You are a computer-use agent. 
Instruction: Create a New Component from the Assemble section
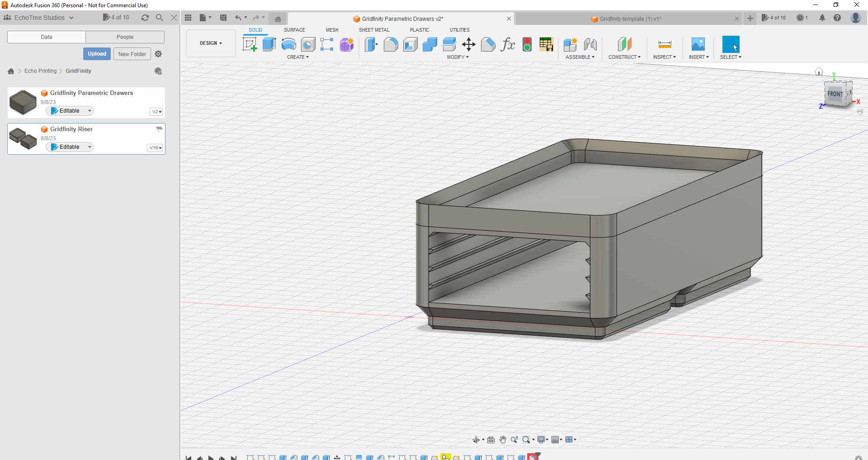click(x=570, y=45)
